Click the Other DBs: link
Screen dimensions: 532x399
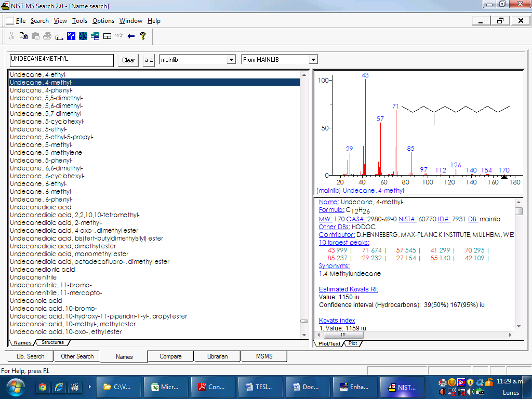tap(335, 227)
